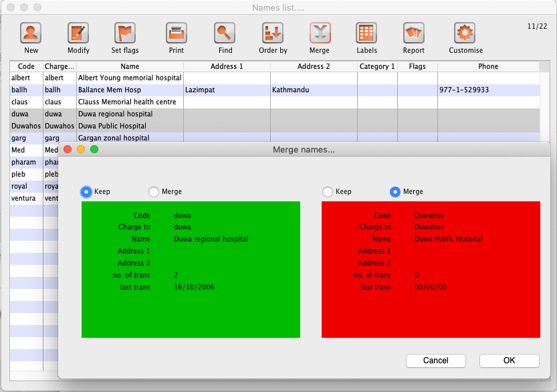Select Keep for Duwa regional hospital
Image resolution: width=557 pixels, height=392 pixels.
pos(86,192)
